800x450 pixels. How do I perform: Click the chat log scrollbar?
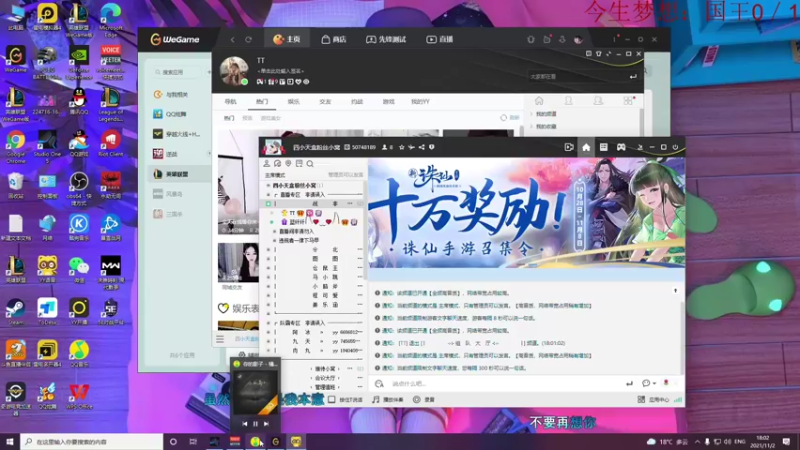(682, 337)
